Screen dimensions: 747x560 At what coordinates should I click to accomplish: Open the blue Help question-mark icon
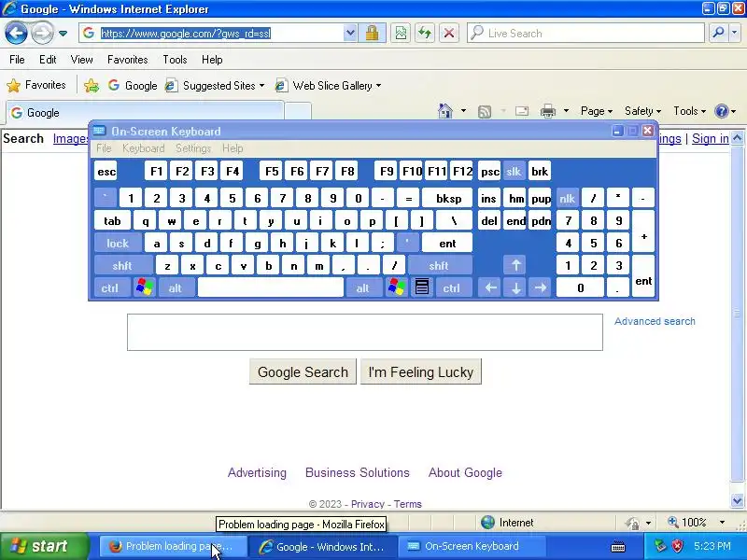click(722, 111)
